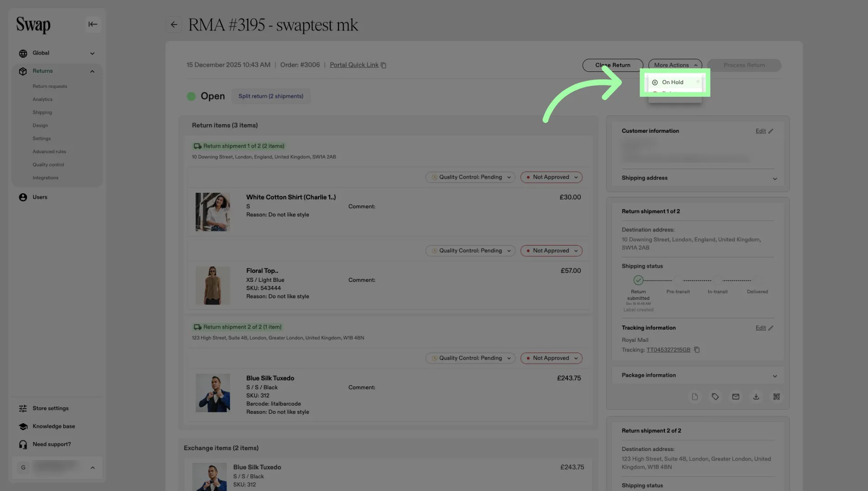Copy the Portal Quick Link via clipboard icon
The image size is (868, 491).
[x=383, y=65]
